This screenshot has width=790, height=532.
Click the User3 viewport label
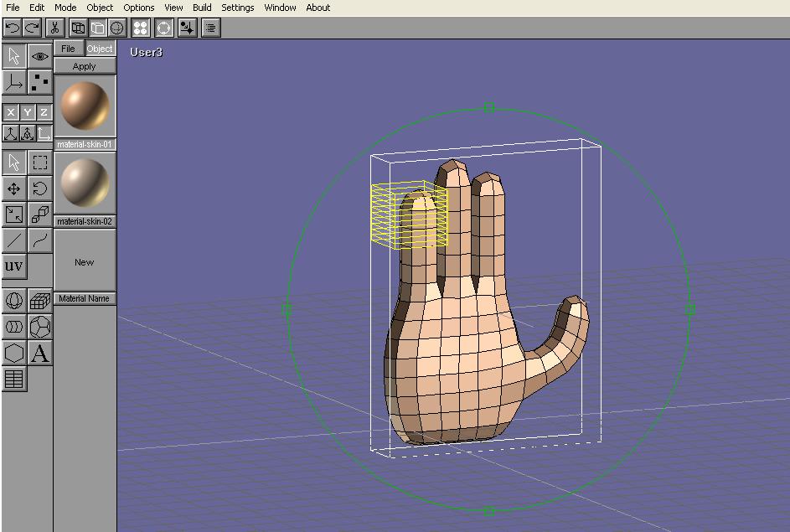tap(146, 53)
